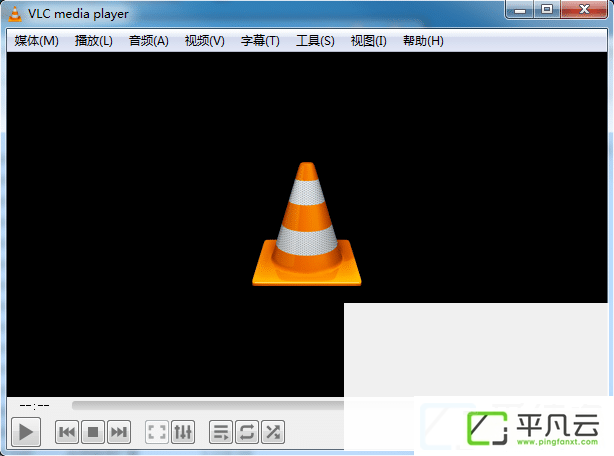This screenshot has height=456, width=614.
Task: Click the VLC cone title bar icon
Action: [15, 14]
